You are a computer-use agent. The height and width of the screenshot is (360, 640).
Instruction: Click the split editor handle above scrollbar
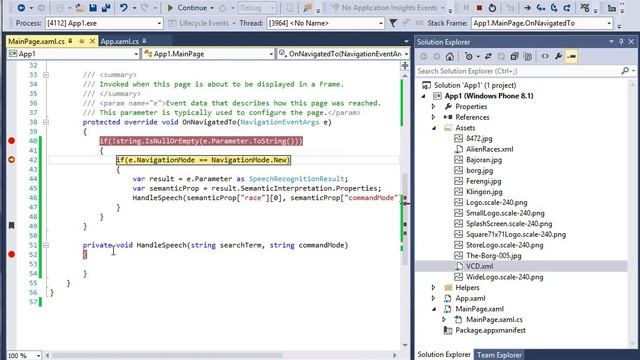[405, 65]
